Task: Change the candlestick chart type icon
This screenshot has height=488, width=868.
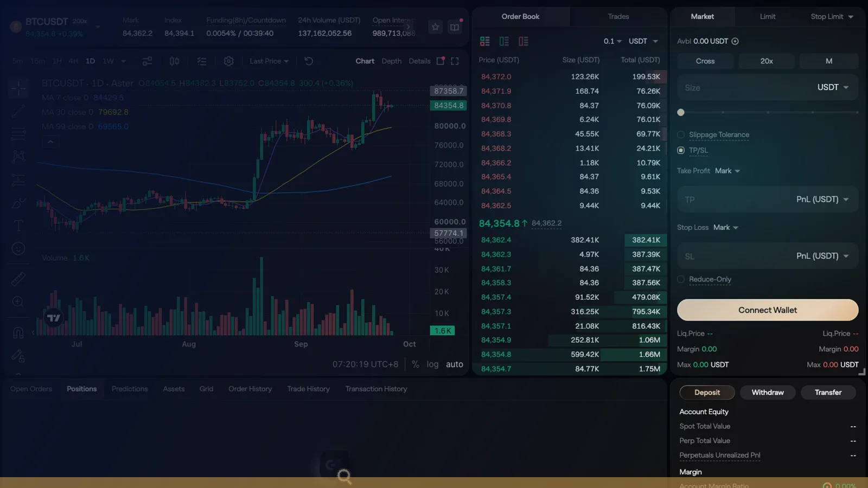Action: 174,61
